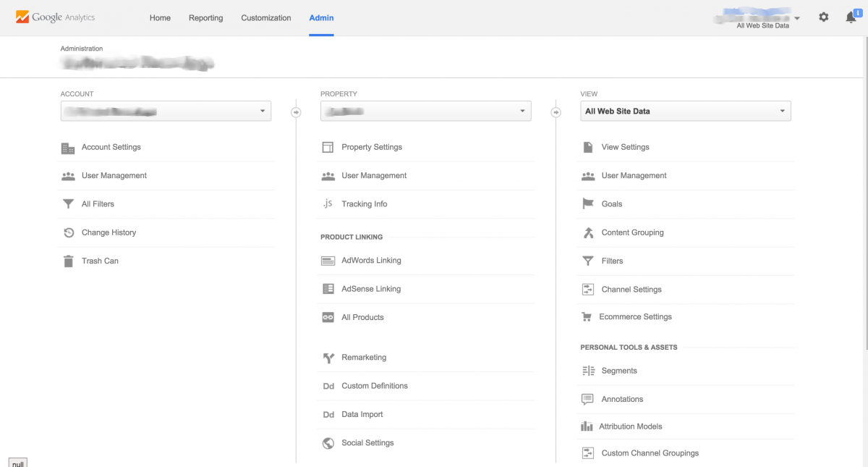Click the AdSense Linking icon
The height and width of the screenshot is (467, 868).
point(328,289)
